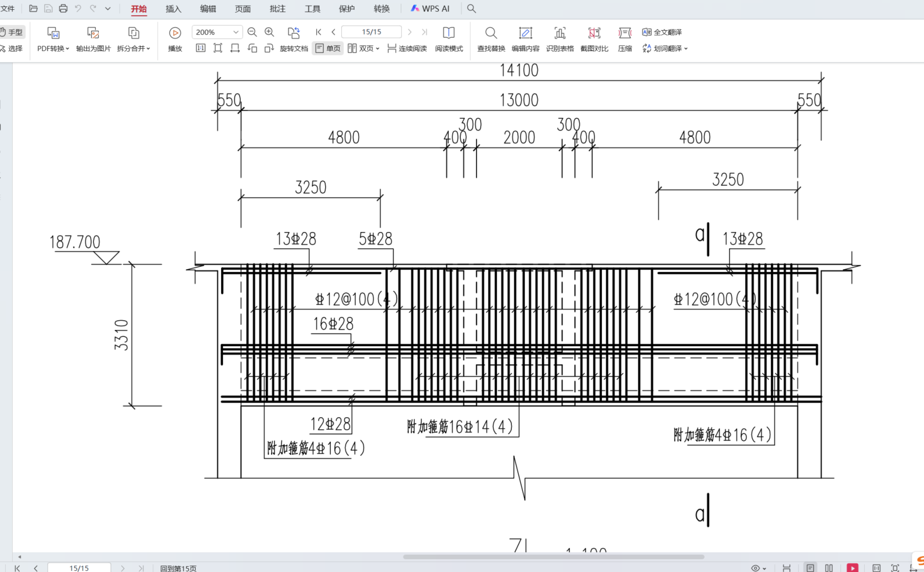
Task: Click the horizontal scrollbar thumb
Action: [x=554, y=557]
